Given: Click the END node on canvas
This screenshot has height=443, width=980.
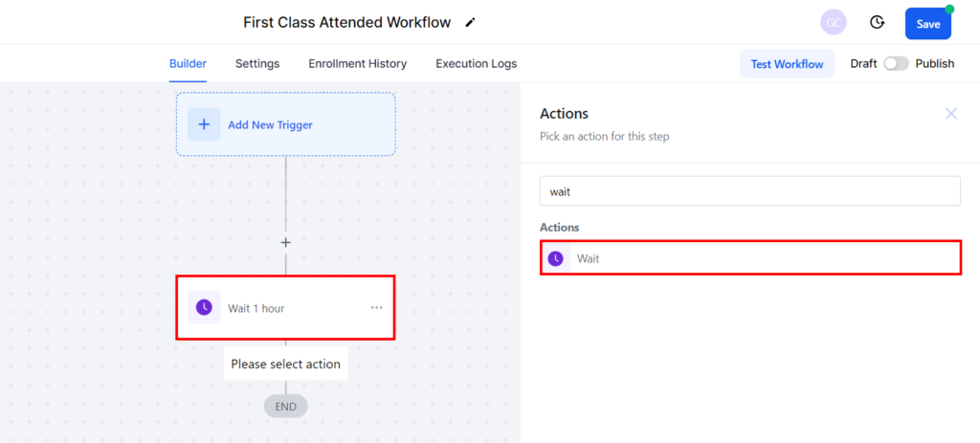Looking at the screenshot, I should tap(285, 407).
